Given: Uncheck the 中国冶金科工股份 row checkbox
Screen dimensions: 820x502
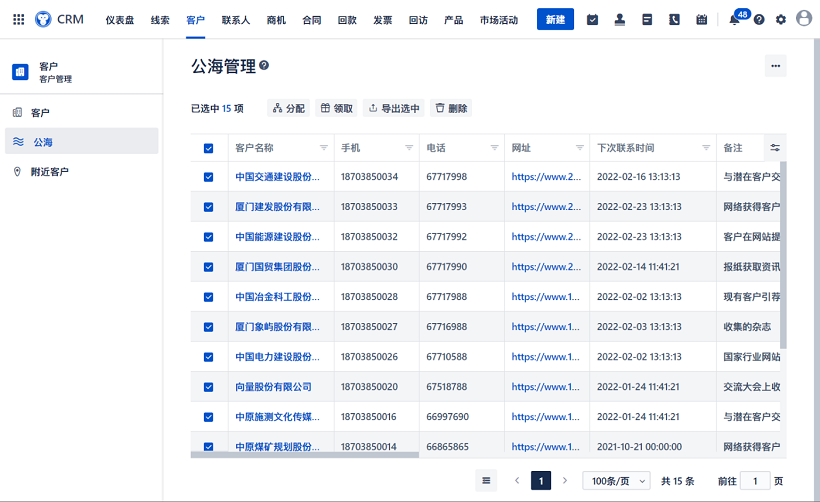Looking at the screenshot, I should pyautogui.click(x=208, y=297).
